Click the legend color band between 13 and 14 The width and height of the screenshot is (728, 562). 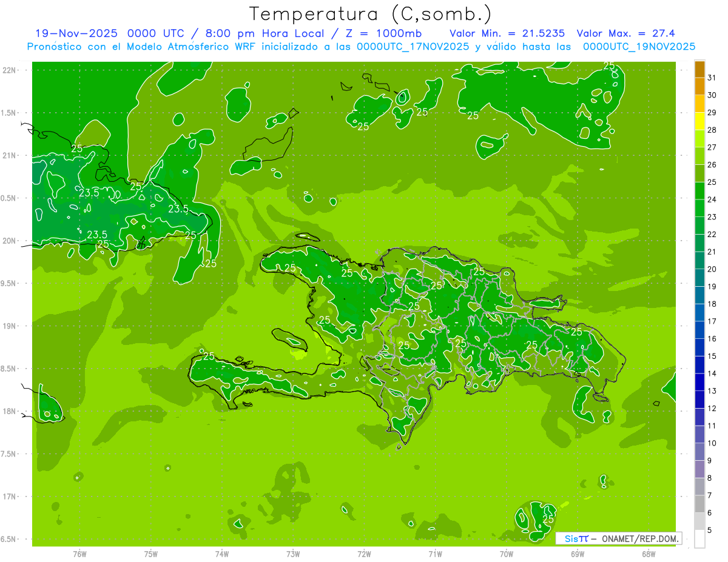(699, 382)
